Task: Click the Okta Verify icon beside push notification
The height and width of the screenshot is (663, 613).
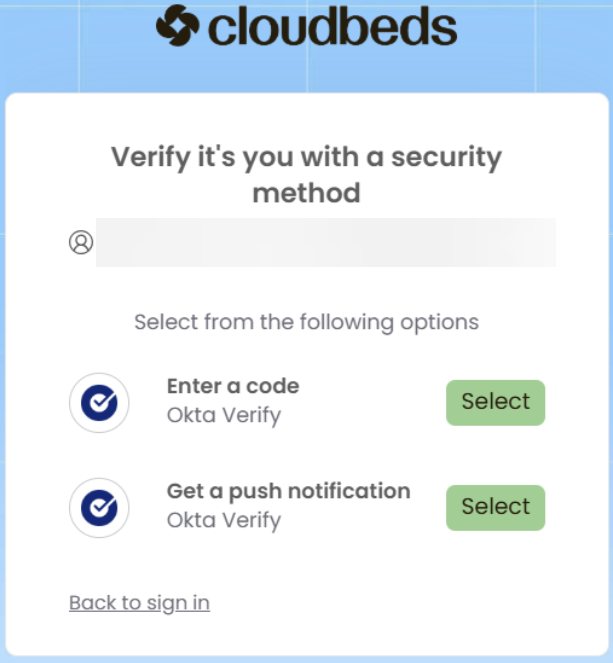Action: 99,508
